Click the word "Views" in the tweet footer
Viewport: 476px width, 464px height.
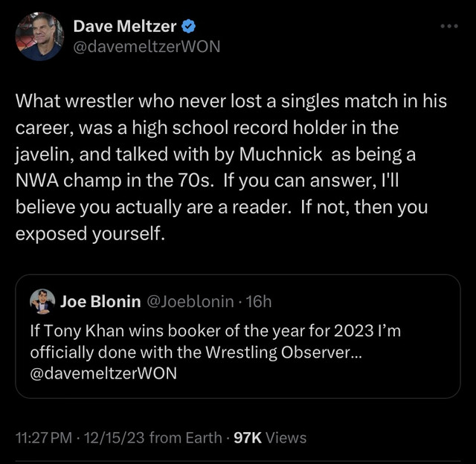coord(286,438)
